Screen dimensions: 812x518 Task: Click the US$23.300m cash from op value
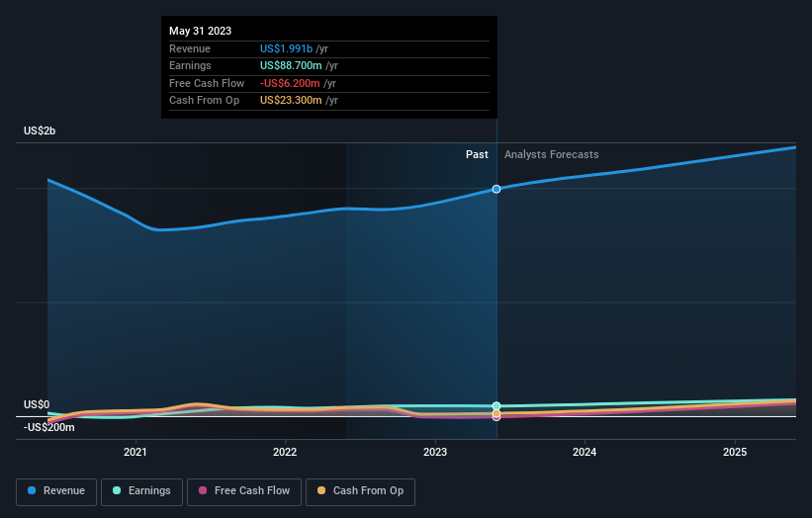tap(291, 101)
